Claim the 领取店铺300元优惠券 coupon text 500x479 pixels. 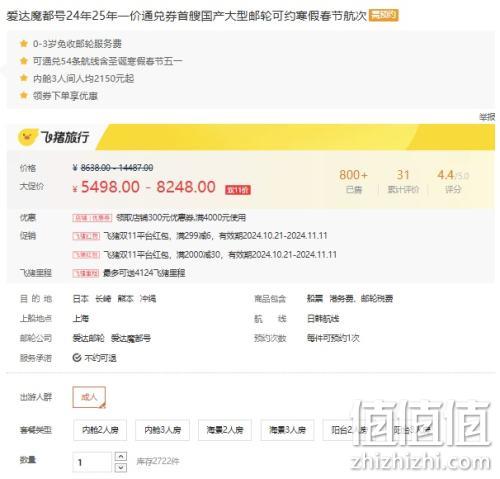click(181, 218)
